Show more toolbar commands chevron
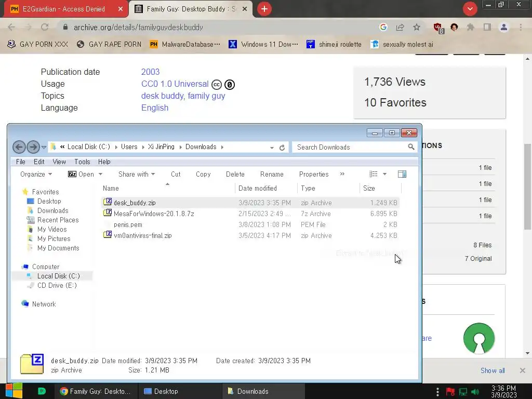This screenshot has width=532, height=399. tap(342, 174)
